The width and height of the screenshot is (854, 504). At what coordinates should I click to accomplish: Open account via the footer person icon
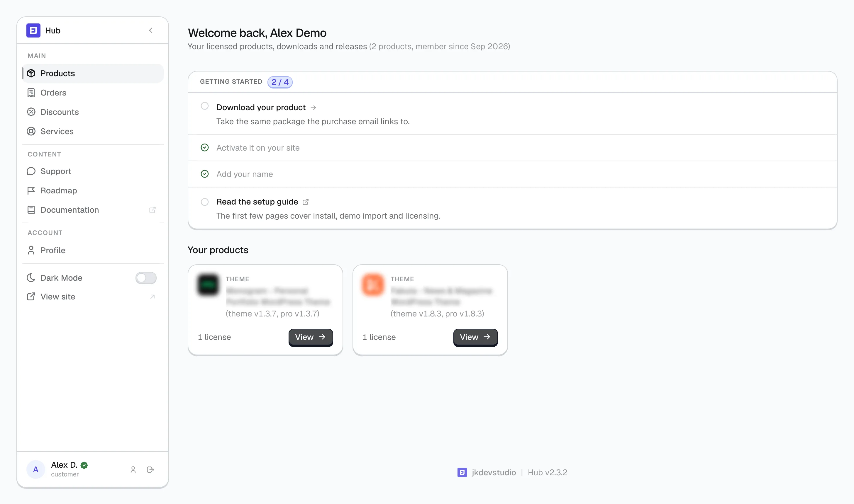click(133, 470)
